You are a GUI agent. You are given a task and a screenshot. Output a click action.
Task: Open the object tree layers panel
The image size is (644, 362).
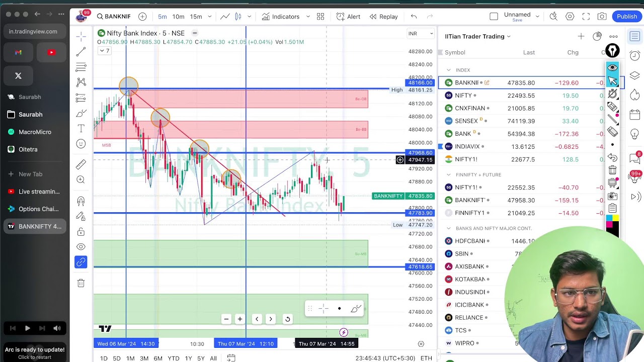click(635, 75)
